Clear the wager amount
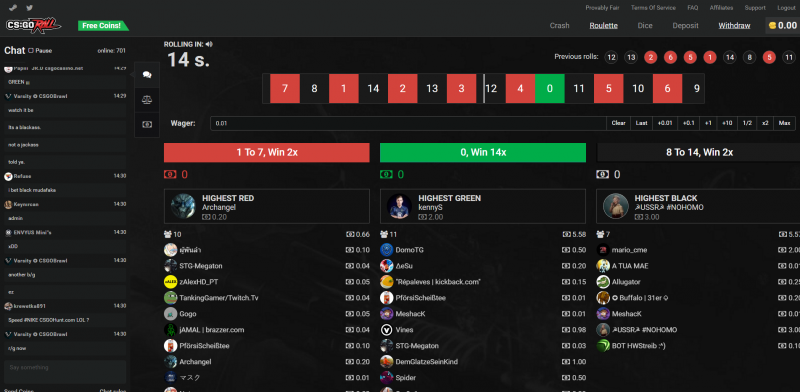The image size is (800, 392). click(618, 123)
